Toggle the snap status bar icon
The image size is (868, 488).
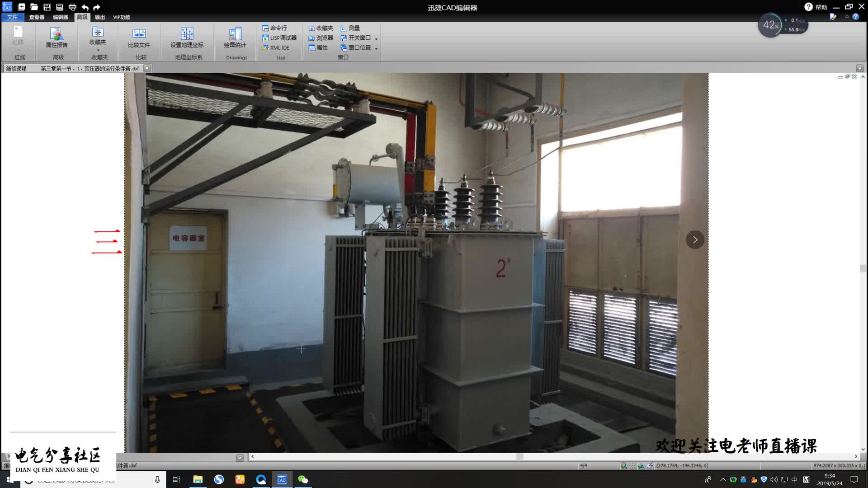tap(624, 466)
